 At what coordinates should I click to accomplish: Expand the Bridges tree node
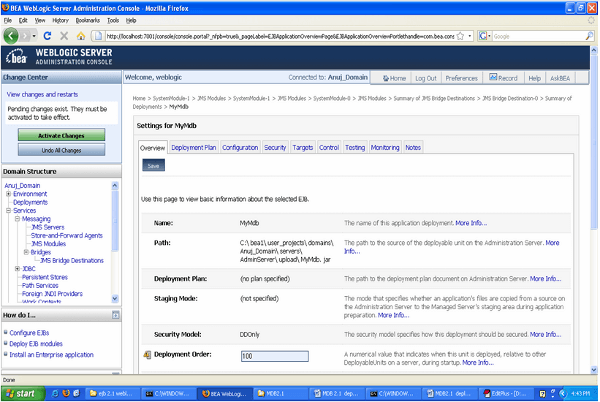tap(26, 252)
